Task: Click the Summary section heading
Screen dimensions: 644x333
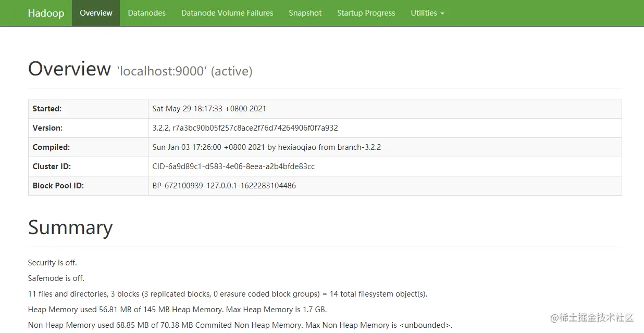Action: tap(70, 227)
